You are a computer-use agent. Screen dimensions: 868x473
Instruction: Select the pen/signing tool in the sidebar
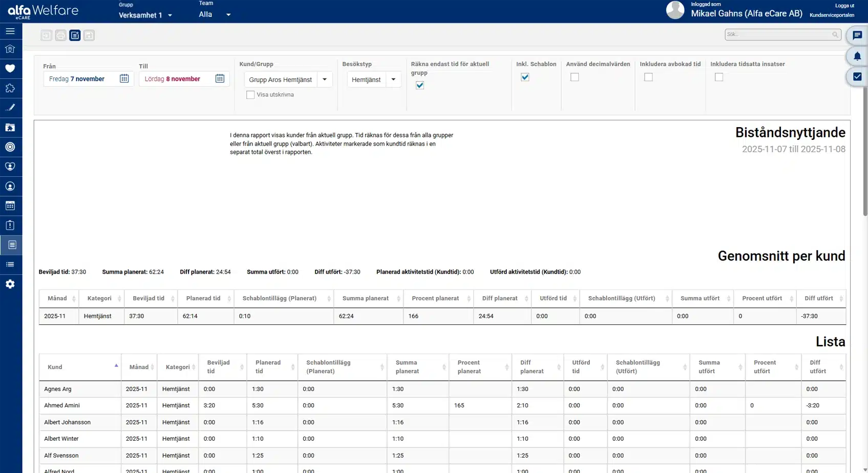pyautogui.click(x=10, y=108)
